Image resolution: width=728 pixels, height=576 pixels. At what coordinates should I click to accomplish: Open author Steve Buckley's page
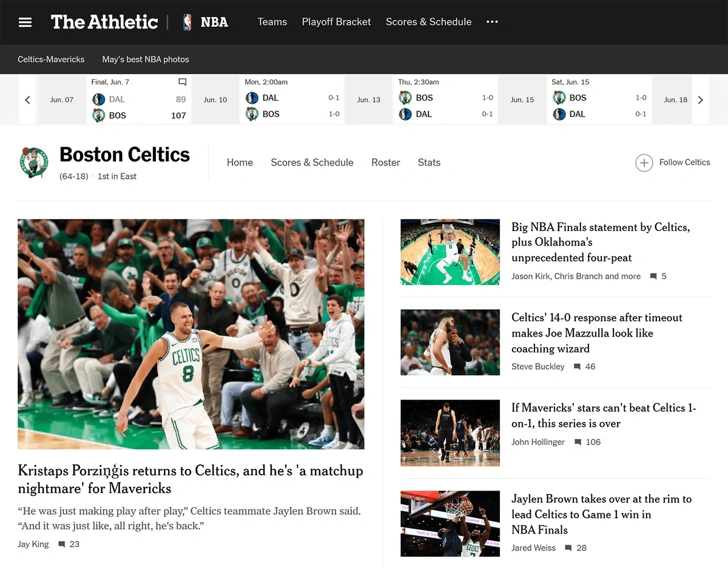coord(538,366)
